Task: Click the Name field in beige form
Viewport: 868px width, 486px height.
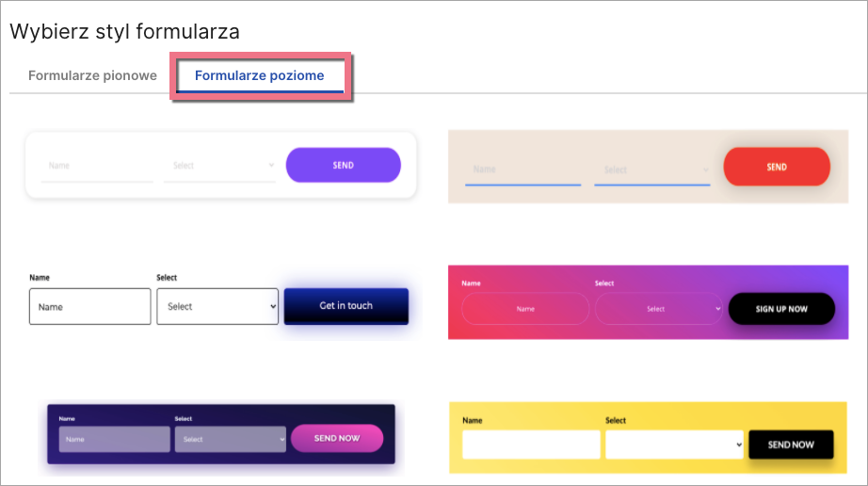Action: [x=522, y=170]
